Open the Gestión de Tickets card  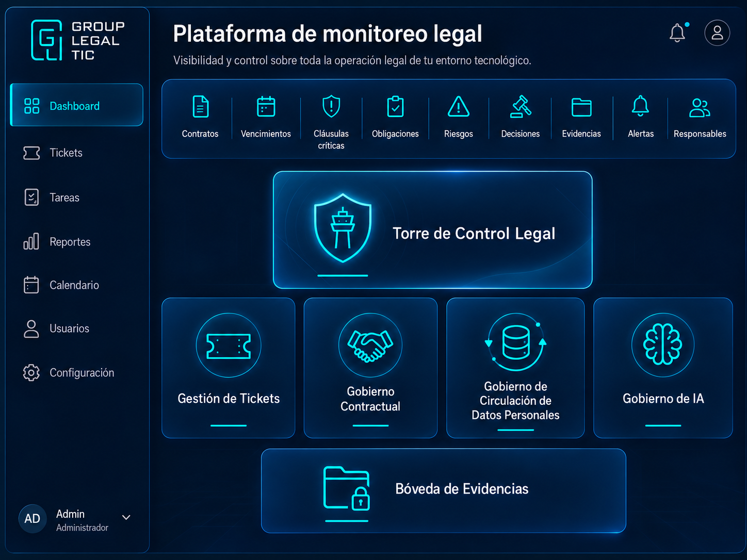click(229, 368)
